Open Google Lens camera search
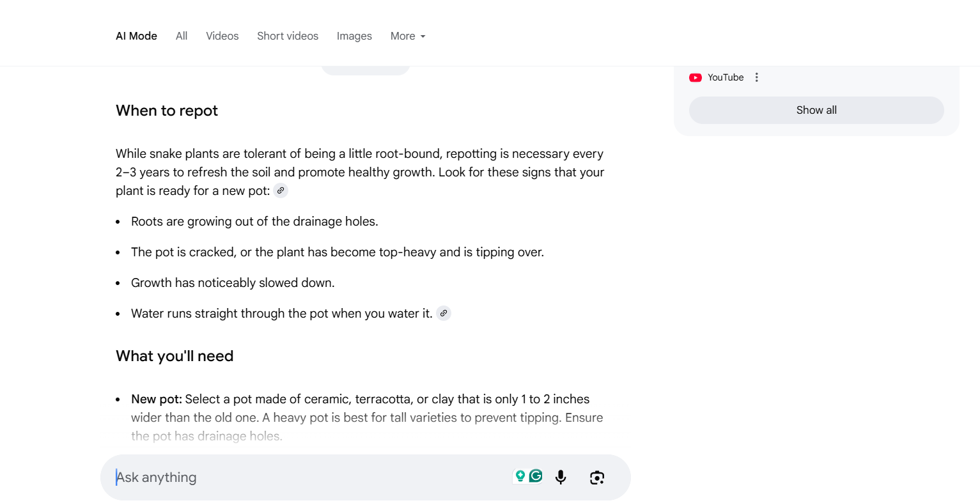980x503 pixels. [x=596, y=477]
